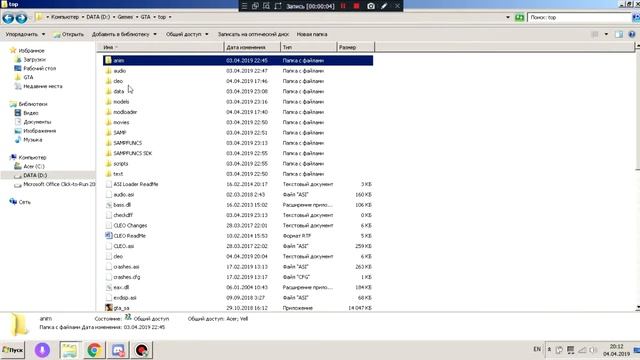Image resolution: width=640 pixels, height=360 pixels.
Task: Switch to Explorer taskbar button
Action: pos(69,350)
